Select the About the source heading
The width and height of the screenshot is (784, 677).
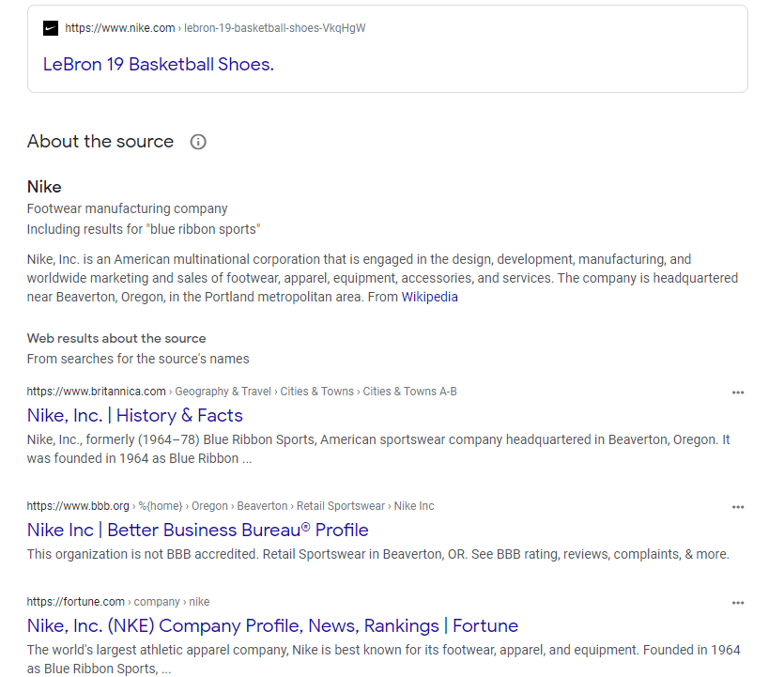(100, 142)
